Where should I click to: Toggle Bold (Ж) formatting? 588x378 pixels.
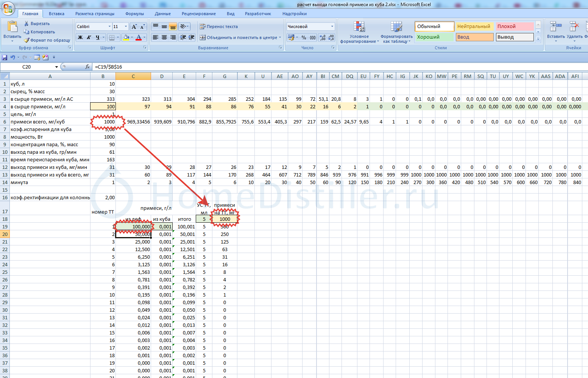[80, 37]
